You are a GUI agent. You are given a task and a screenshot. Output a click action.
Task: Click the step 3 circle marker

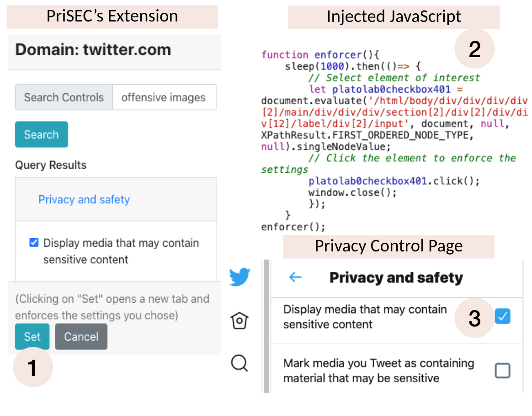[474, 318]
